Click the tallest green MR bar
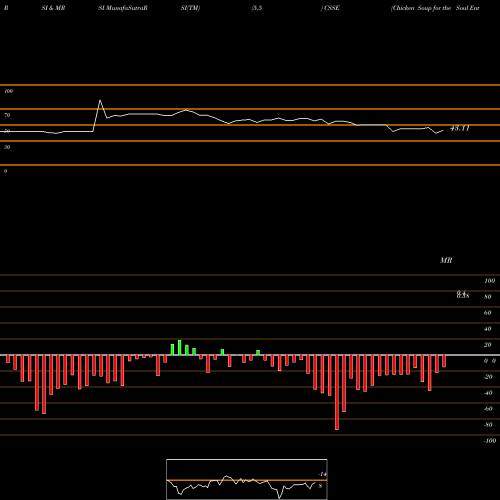 [180, 348]
